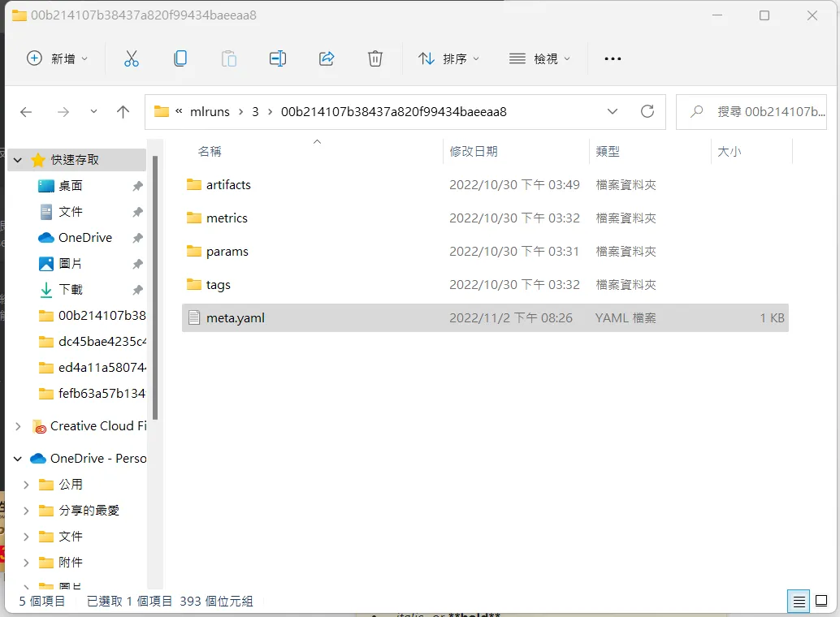
Task: Select the artifacts folder
Action: [485, 185]
